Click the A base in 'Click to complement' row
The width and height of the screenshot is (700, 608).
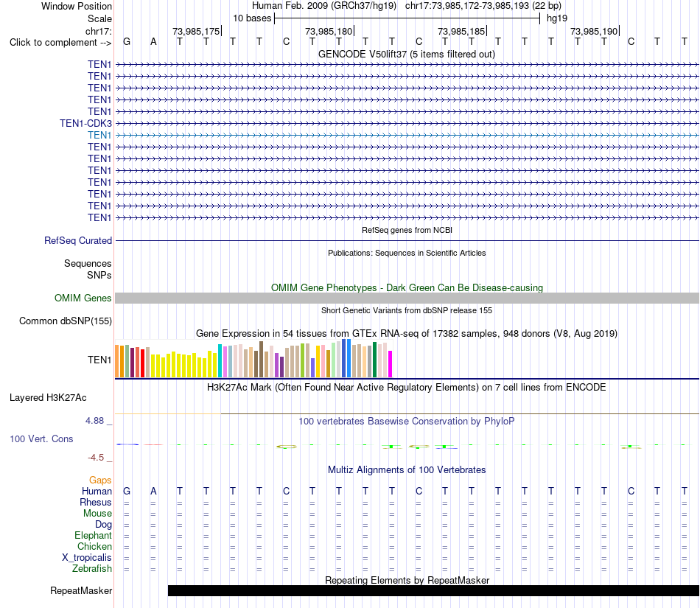click(153, 41)
